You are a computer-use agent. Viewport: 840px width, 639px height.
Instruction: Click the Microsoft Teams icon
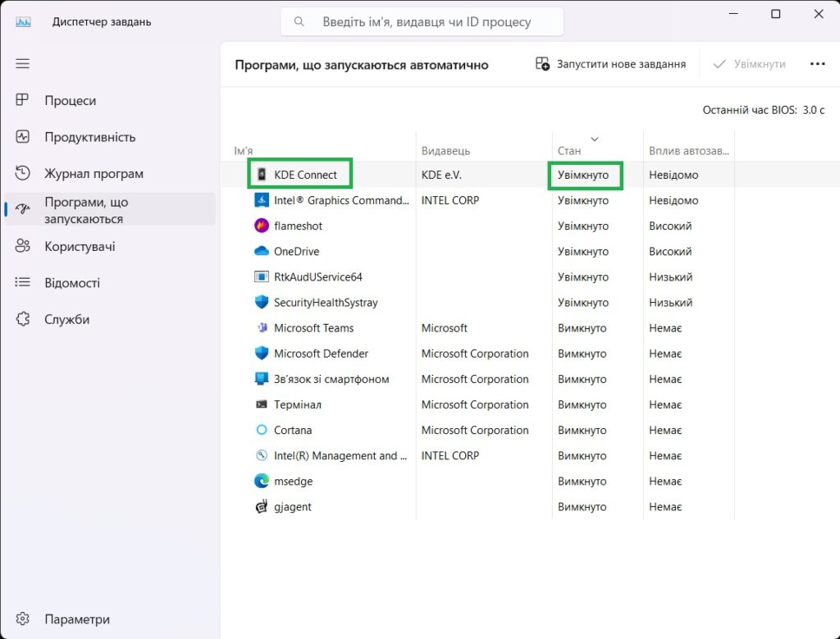[262, 328]
